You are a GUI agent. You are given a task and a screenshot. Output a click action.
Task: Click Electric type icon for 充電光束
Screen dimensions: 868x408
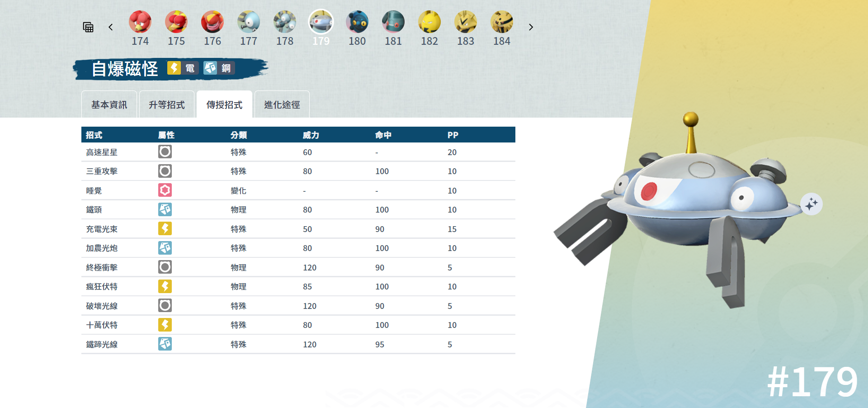click(x=165, y=228)
